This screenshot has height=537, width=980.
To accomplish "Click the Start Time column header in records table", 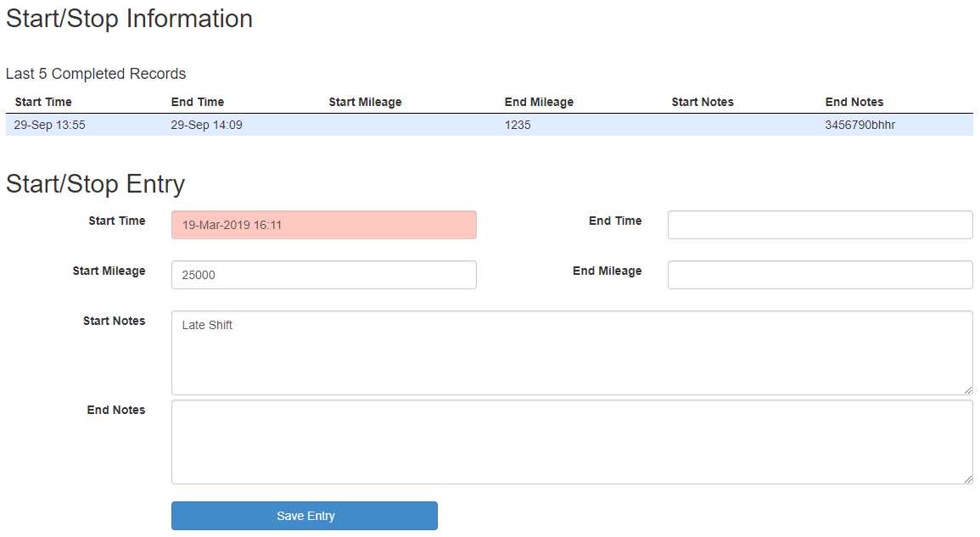I will 43,102.
